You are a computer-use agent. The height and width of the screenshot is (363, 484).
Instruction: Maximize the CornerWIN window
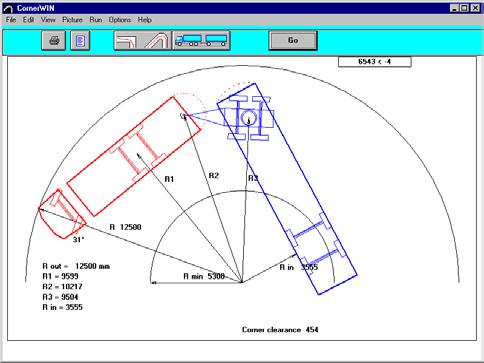pos(464,8)
